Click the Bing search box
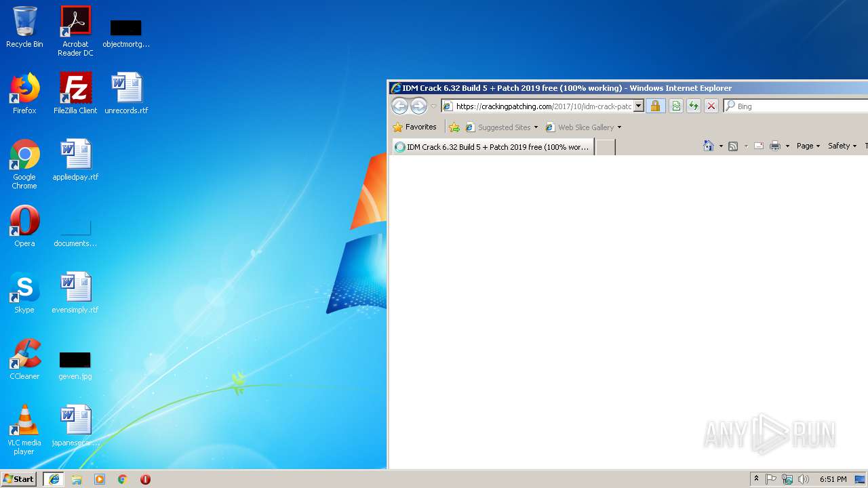The height and width of the screenshot is (488, 868). tap(797, 106)
